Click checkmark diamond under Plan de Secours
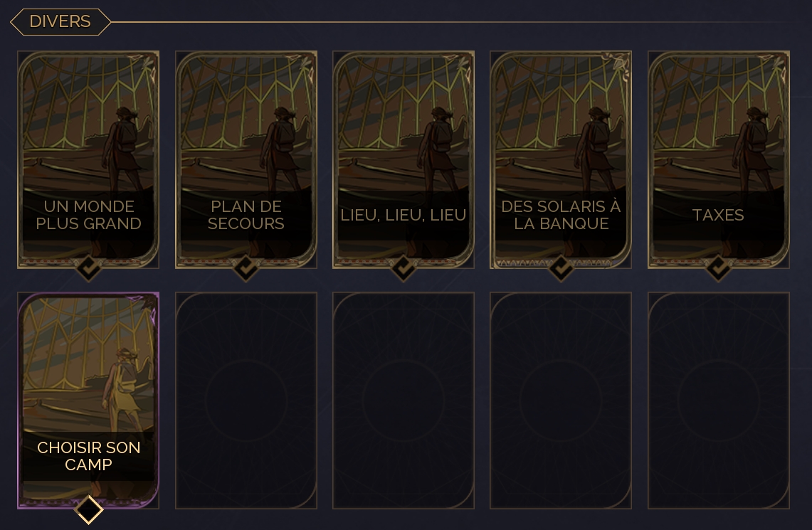Screen dimensions: 812x530 [x=246, y=267]
